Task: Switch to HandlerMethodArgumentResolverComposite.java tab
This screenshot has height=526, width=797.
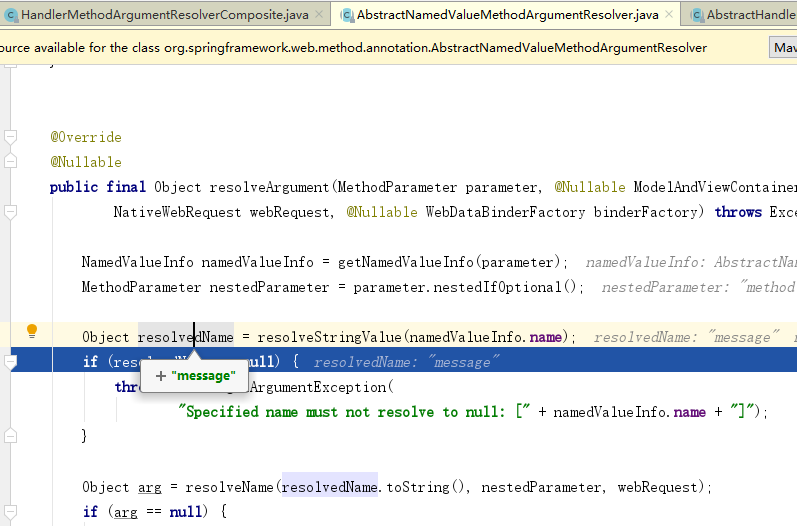Action: [165, 15]
